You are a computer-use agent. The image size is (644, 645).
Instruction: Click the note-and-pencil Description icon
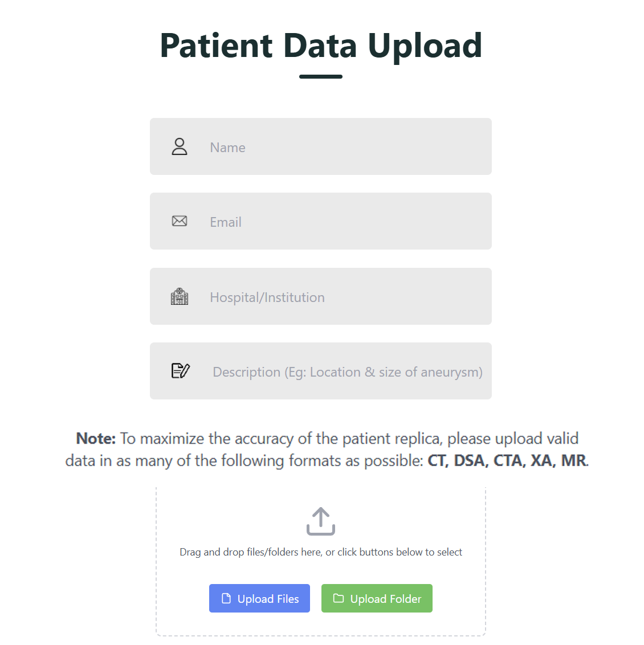click(180, 371)
